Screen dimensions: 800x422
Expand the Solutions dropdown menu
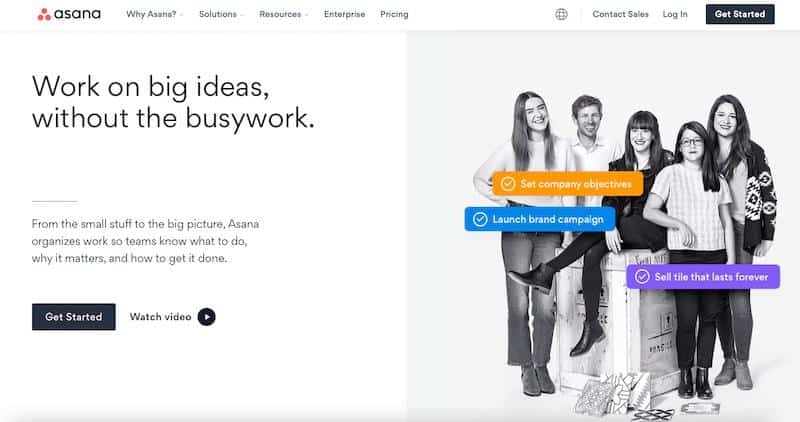[x=221, y=14]
